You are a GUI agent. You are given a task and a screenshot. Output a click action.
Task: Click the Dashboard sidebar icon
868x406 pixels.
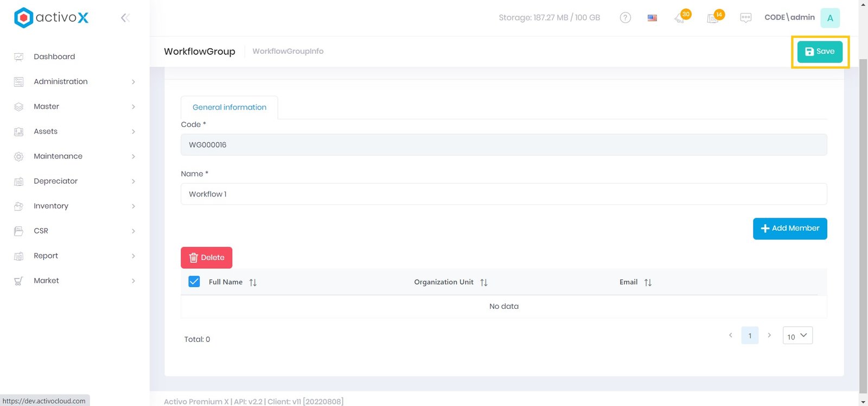click(18, 57)
